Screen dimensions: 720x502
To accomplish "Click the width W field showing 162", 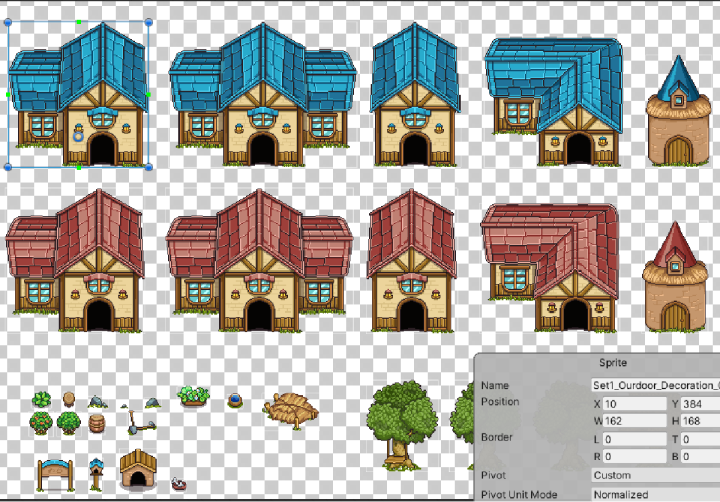I will (631, 420).
